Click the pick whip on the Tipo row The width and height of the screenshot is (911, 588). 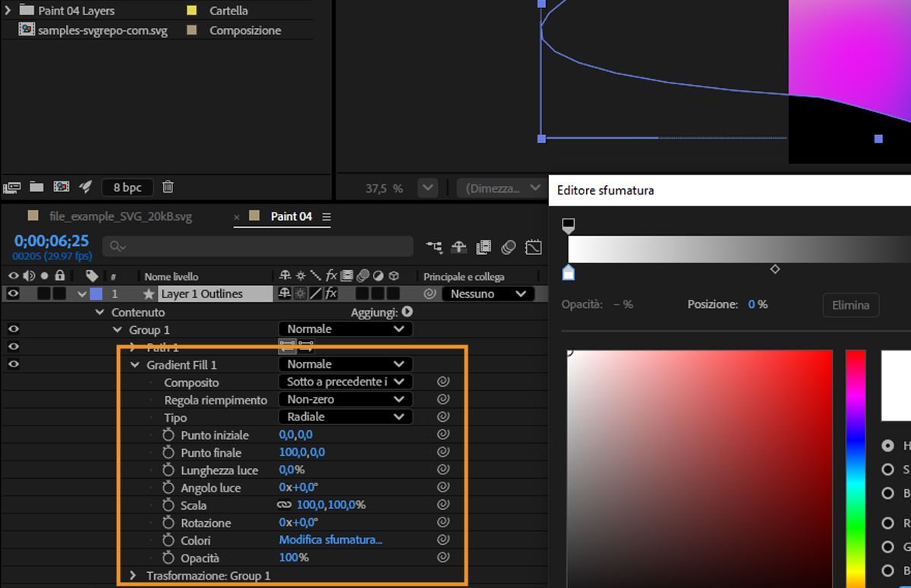443,417
